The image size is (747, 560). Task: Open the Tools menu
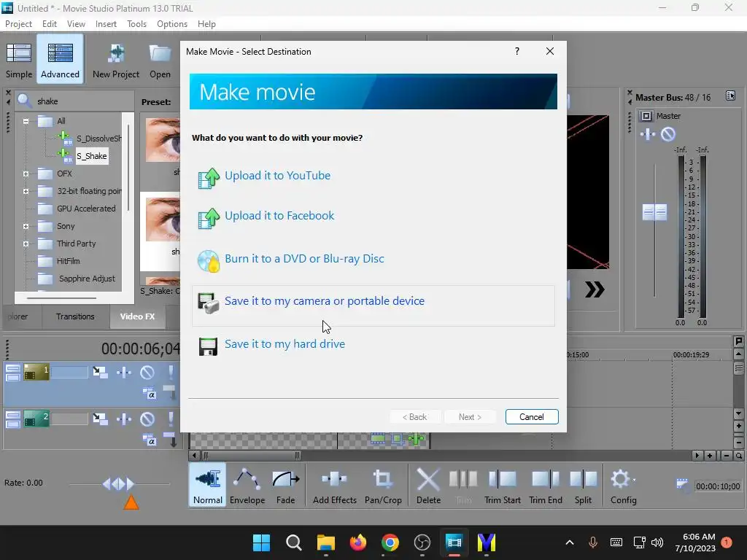[x=136, y=24]
